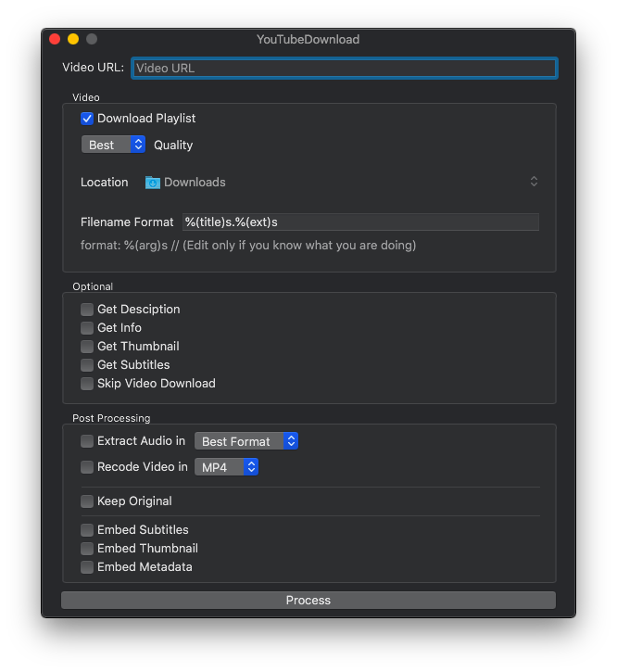The height and width of the screenshot is (672, 617).
Task: Click the YouTubeDownload window title
Action: click(308, 40)
